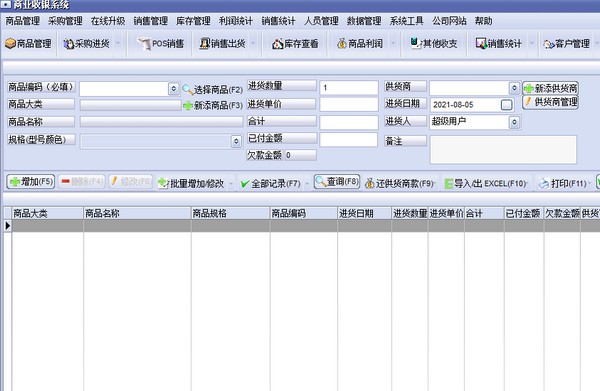Toggle the 进货日期 date checkbox
This screenshot has height=391, width=600.
click(x=507, y=104)
